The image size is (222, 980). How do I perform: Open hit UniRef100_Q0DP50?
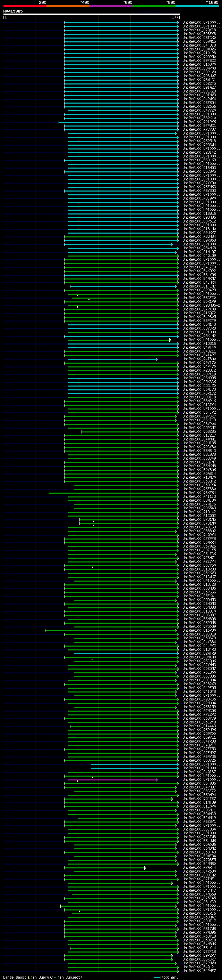pyautogui.click(x=199, y=57)
